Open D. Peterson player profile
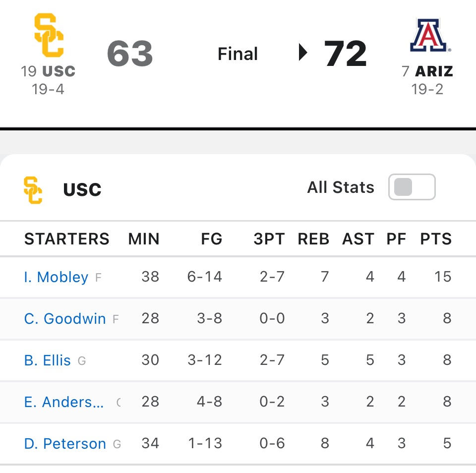The image size is (476, 473). [x=65, y=444]
